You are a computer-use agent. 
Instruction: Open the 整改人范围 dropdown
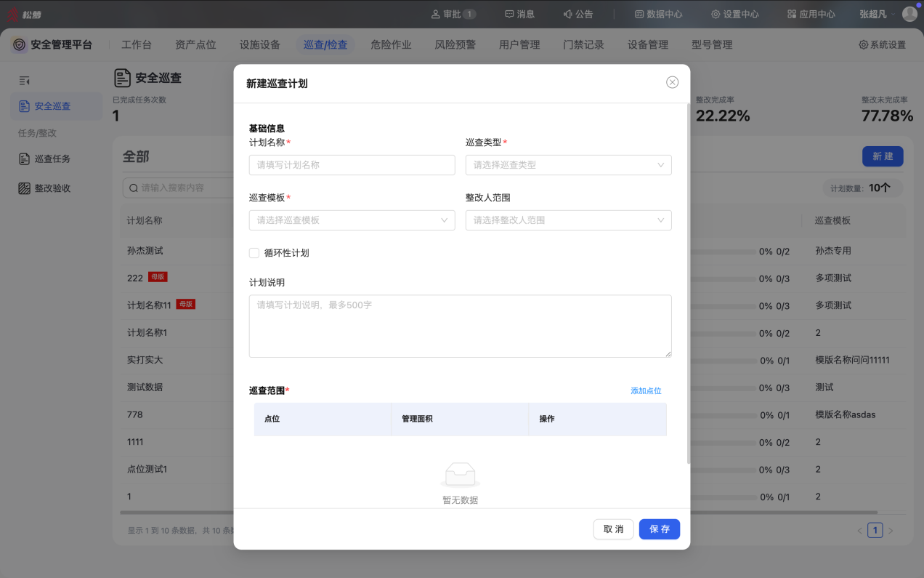click(x=568, y=220)
